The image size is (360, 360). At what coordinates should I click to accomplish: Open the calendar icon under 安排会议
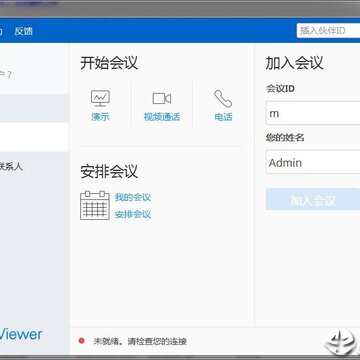point(95,205)
